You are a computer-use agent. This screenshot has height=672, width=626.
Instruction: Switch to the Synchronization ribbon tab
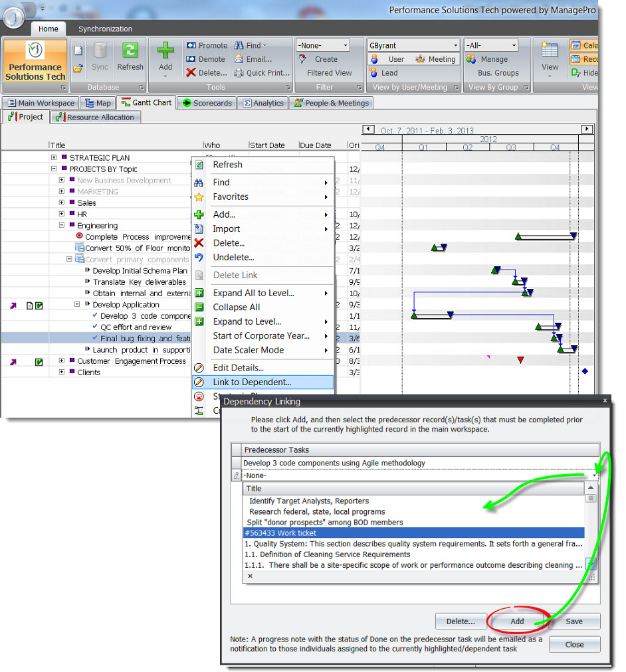[x=105, y=29]
